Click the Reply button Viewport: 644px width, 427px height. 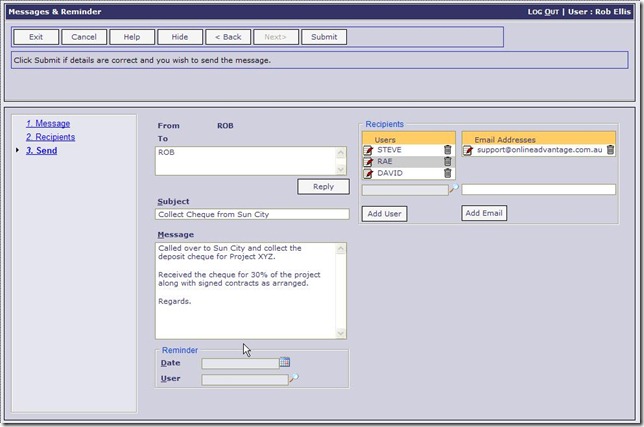pyautogui.click(x=323, y=186)
